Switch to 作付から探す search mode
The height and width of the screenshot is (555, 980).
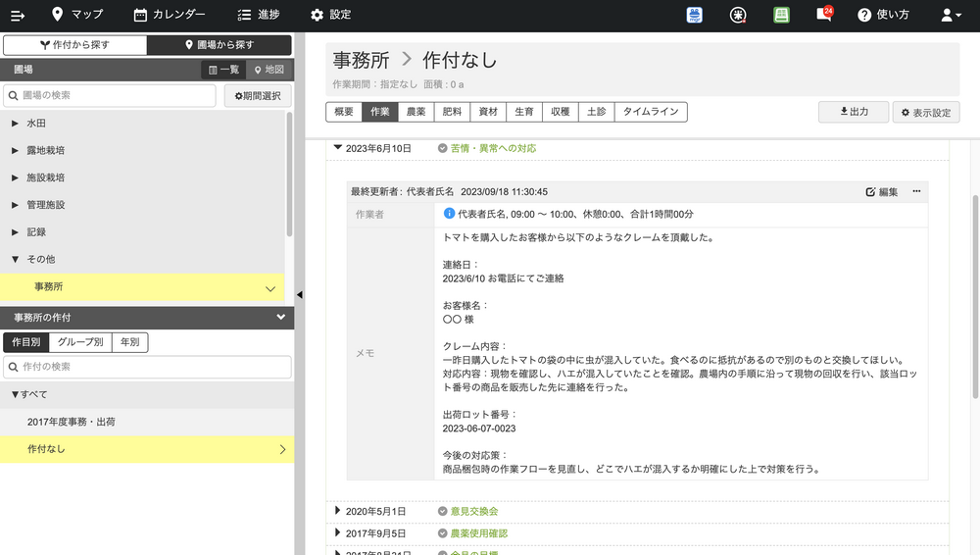point(75,45)
